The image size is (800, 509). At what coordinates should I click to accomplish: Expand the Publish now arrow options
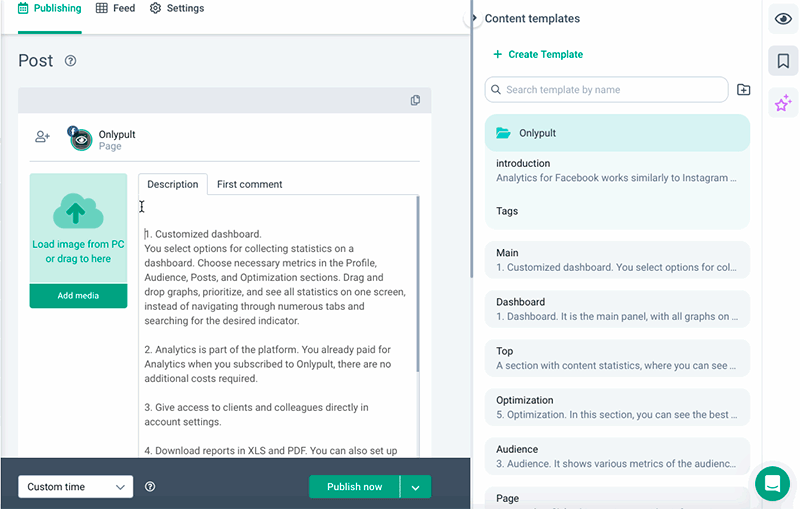pyautogui.click(x=416, y=487)
